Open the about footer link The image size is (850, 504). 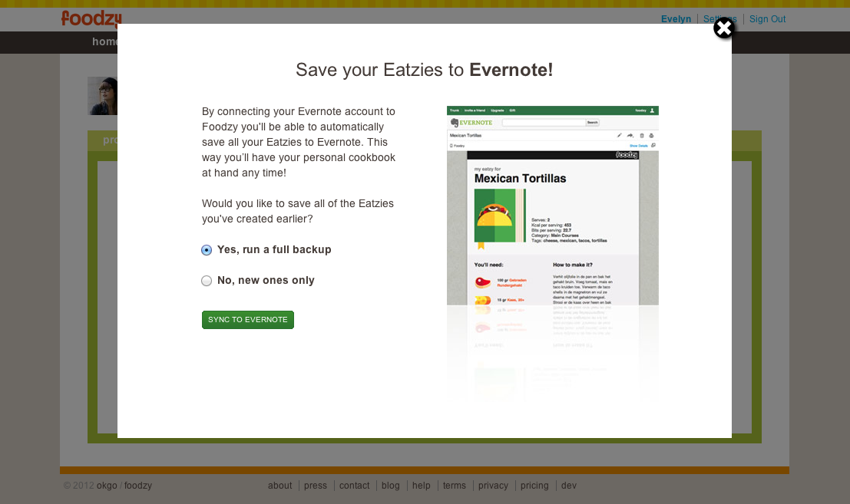pyautogui.click(x=279, y=486)
